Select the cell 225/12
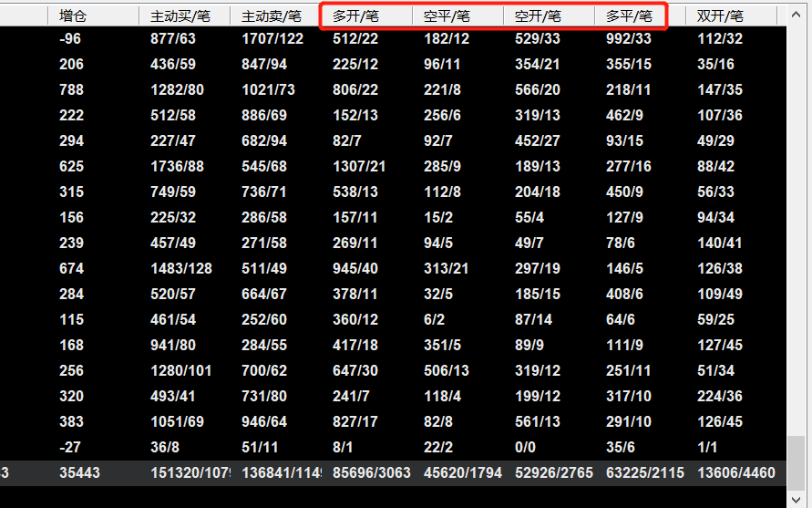 (355, 64)
